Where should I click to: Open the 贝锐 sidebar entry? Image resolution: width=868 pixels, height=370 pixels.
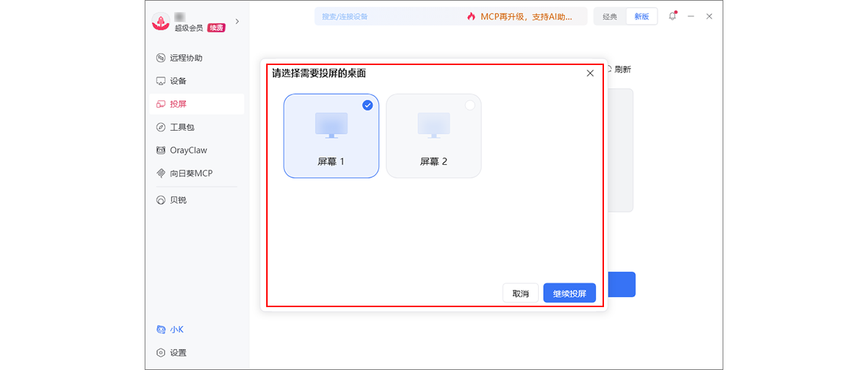coord(197,200)
